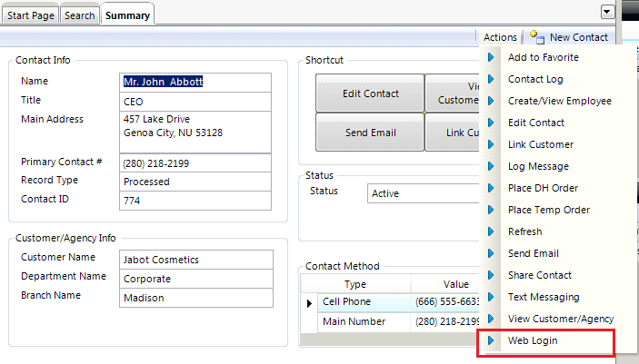
Task: Click arrow icon beside Contact Log
Action: tap(491, 79)
